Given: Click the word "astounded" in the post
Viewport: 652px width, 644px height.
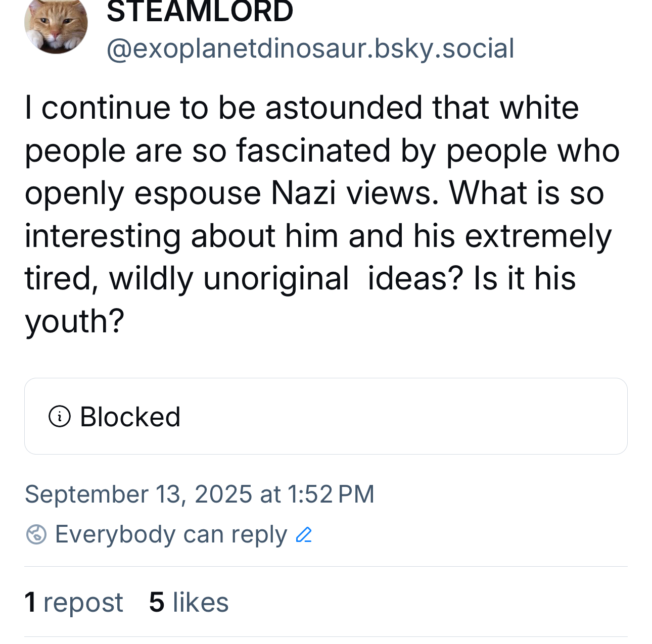Looking at the screenshot, I should tap(344, 108).
